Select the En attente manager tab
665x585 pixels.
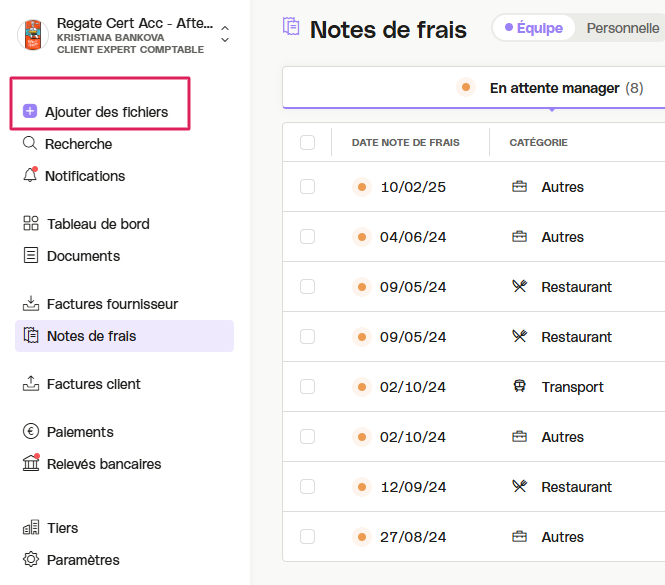point(550,88)
